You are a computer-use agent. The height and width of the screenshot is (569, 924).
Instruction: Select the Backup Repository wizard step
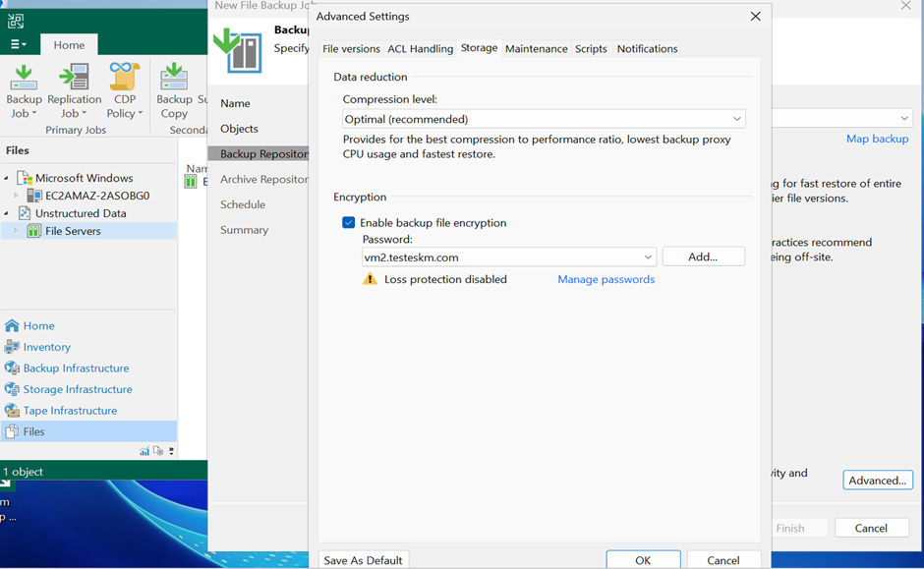(x=259, y=153)
